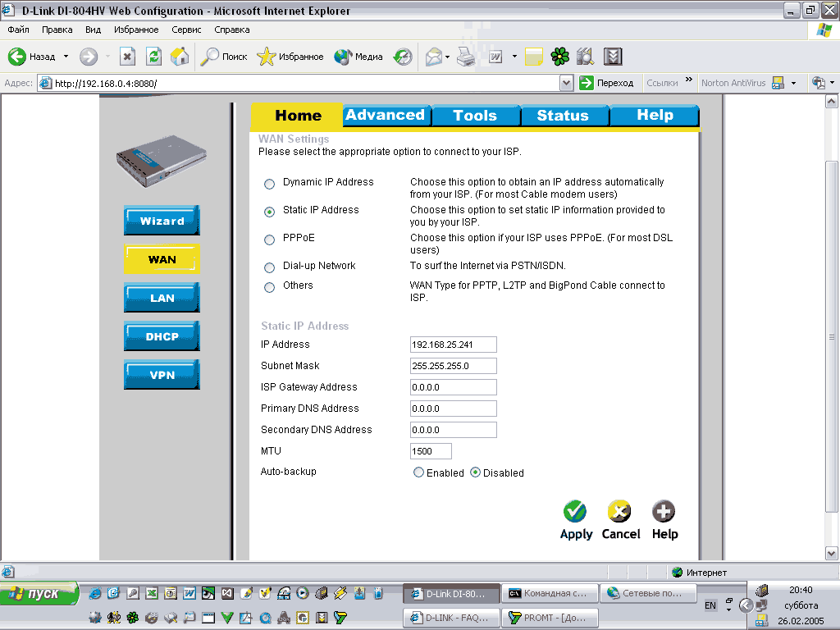This screenshot has width=840, height=630.
Task: Open the Search (Поиск) toolbar button
Action: tap(223, 57)
